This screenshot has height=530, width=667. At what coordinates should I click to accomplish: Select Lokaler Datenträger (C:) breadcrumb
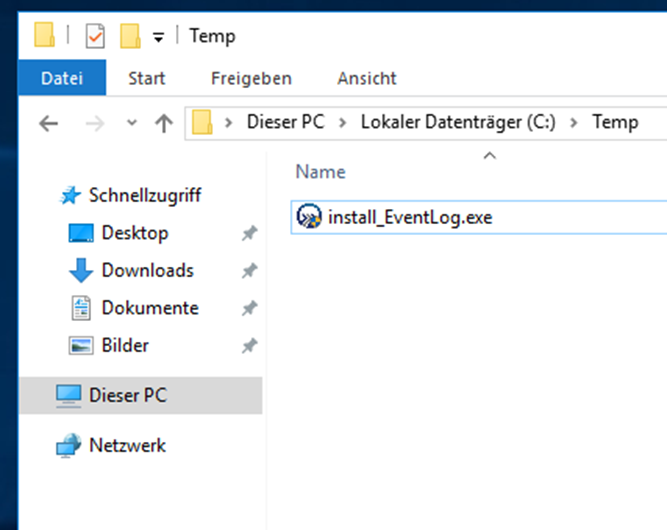tap(458, 122)
